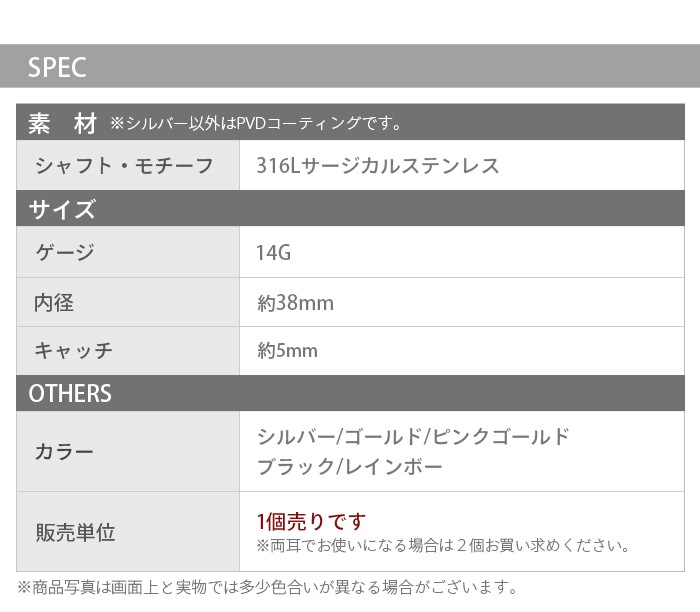Viewport: 700px width, 612px height.
Task: Click the PVDコーティング note text
Action: click(256, 125)
